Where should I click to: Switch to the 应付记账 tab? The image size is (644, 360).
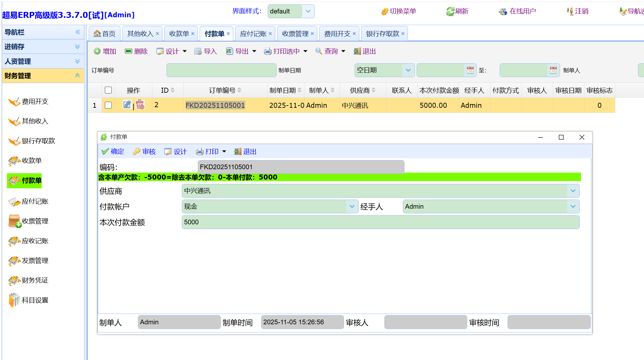pyautogui.click(x=253, y=34)
